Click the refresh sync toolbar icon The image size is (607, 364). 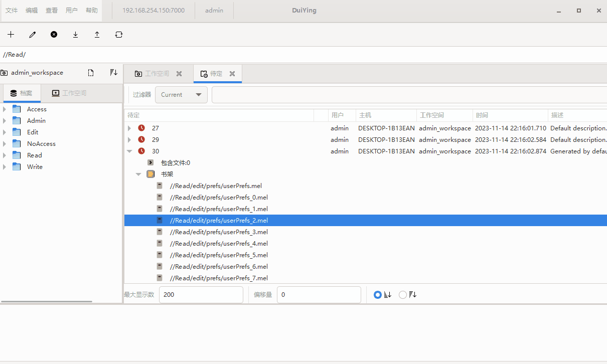118,35
